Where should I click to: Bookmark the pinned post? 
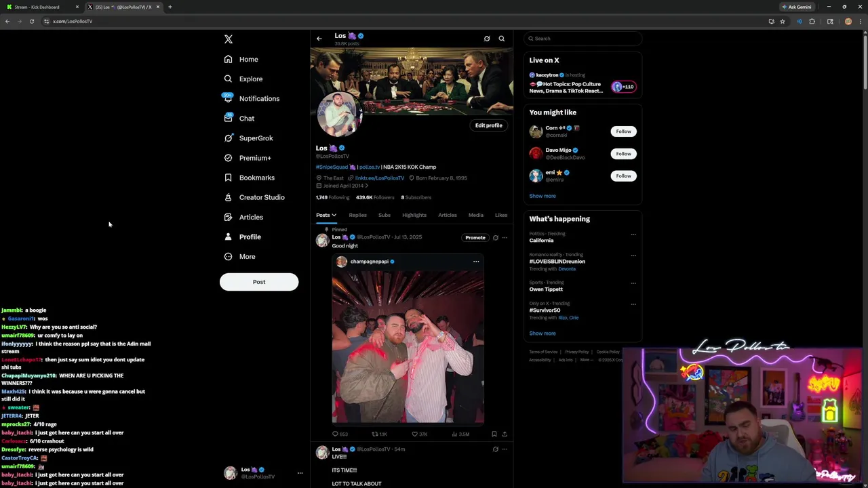click(494, 434)
